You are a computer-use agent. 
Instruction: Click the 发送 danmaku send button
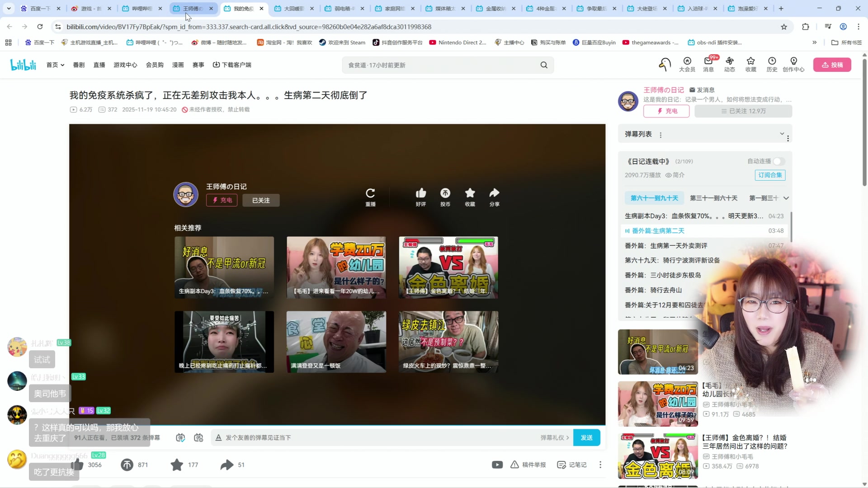click(586, 437)
